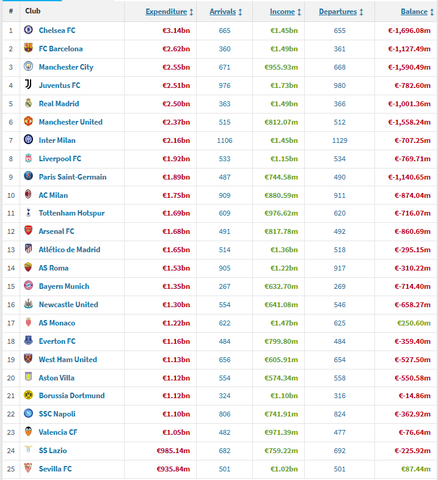The width and height of the screenshot is (438, 480).
Task: Sort table by Departures column header
Action: [341, 12]
